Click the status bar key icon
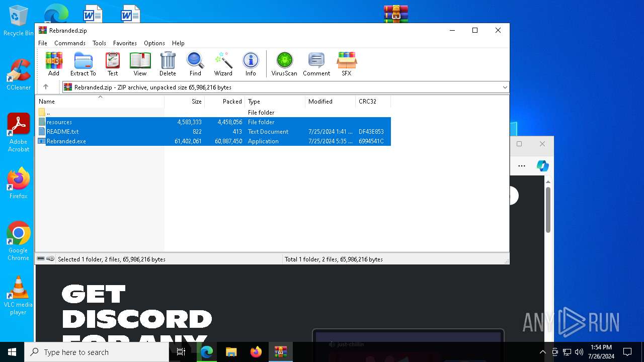The width and height of the screenshot is (644, 362). 50,259
